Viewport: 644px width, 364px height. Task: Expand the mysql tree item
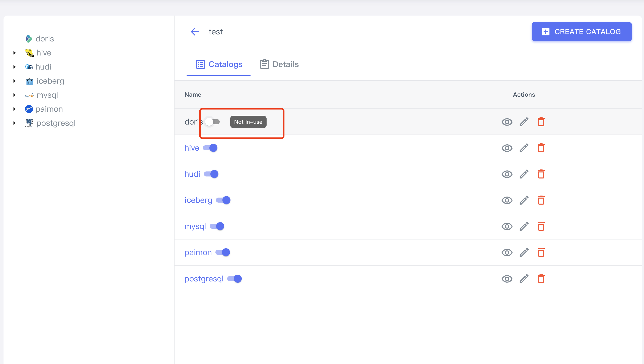pos(15,95)
